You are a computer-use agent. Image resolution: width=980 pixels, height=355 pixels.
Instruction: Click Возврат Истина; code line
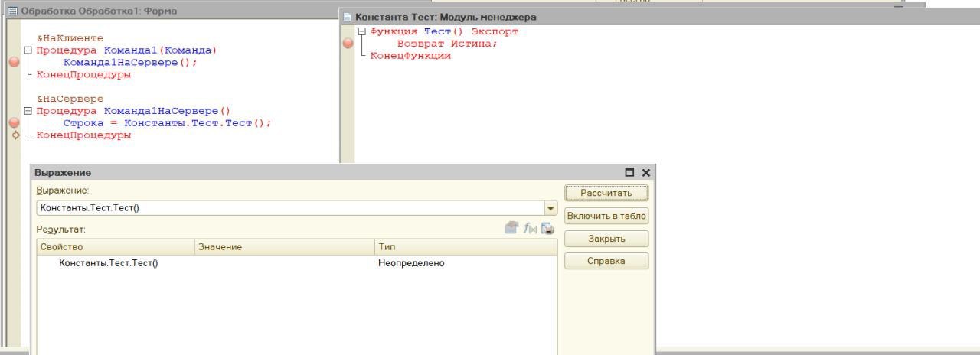click(447, 44)
